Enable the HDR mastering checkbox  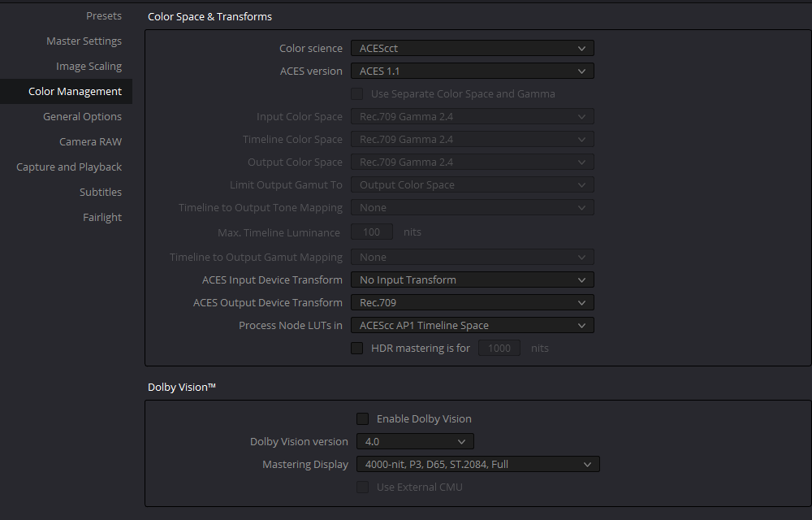pyautogui.click(x=356, y=348)
